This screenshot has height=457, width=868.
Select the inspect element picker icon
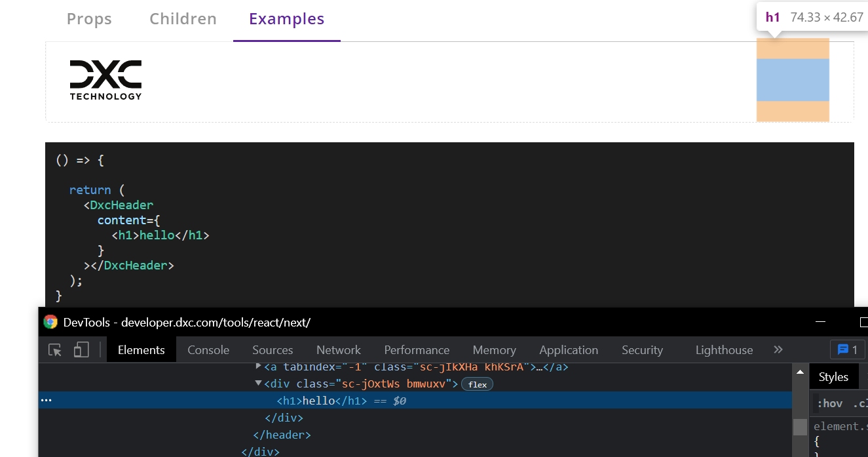coord(55,350)
